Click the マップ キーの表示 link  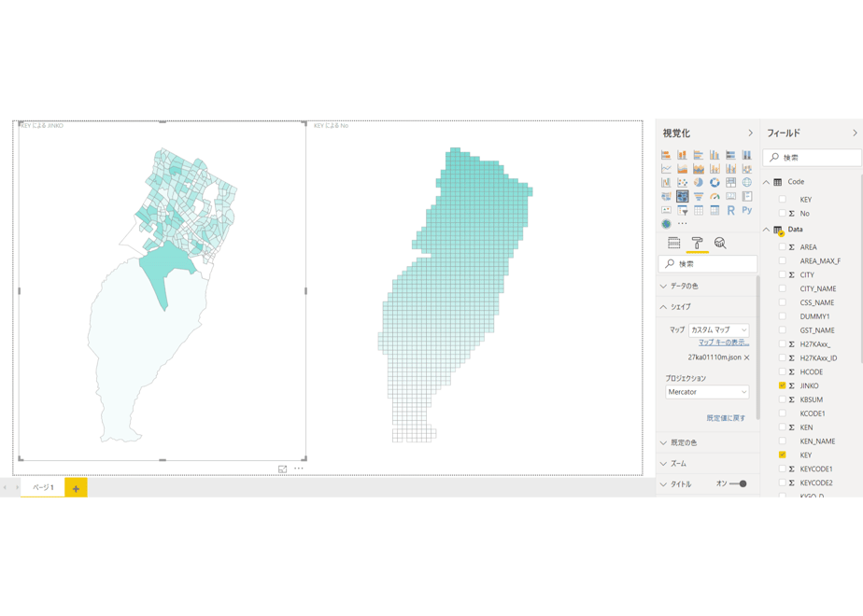click(724, 343)
